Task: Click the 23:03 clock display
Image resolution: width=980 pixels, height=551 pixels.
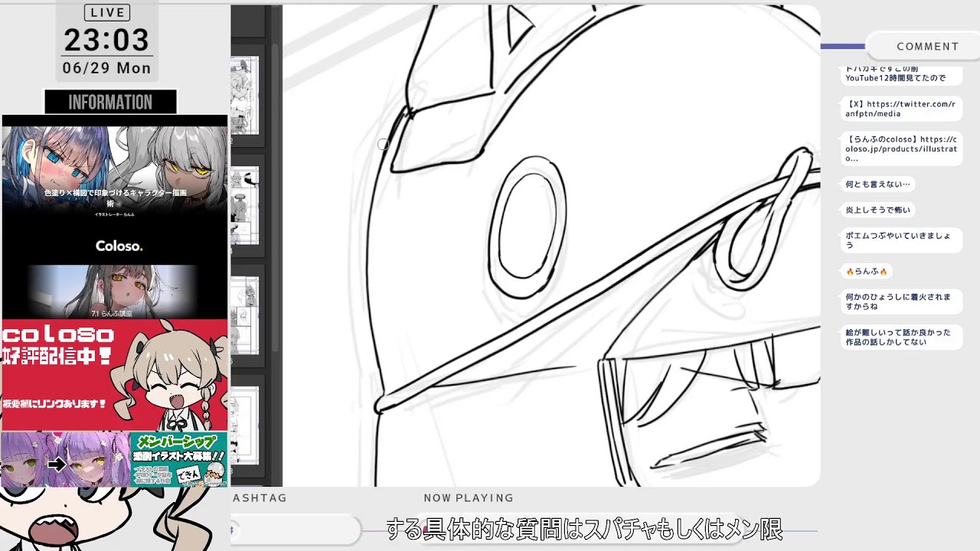Action: click(x=106, y=40)
